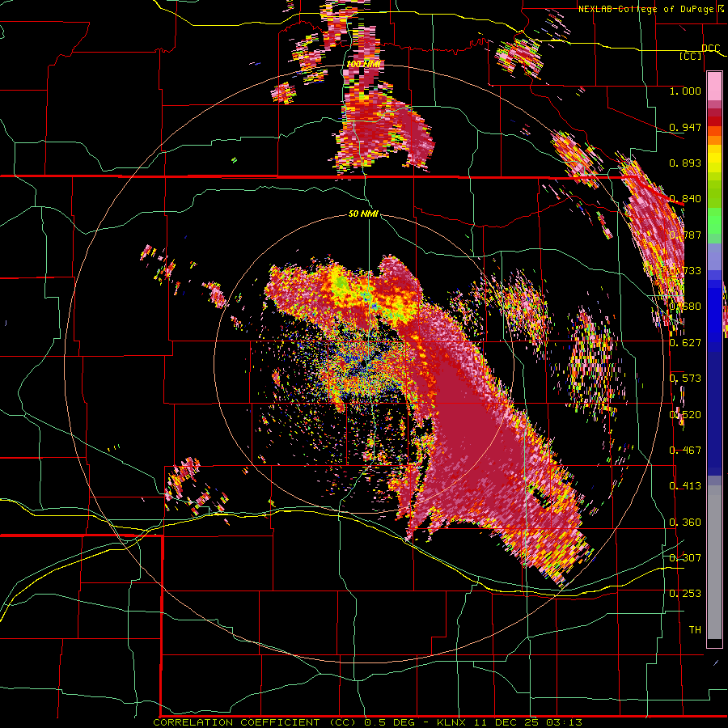728x728 pixels.
Task: Click the 50 NMI range ring label
Action: click(363, 214)
